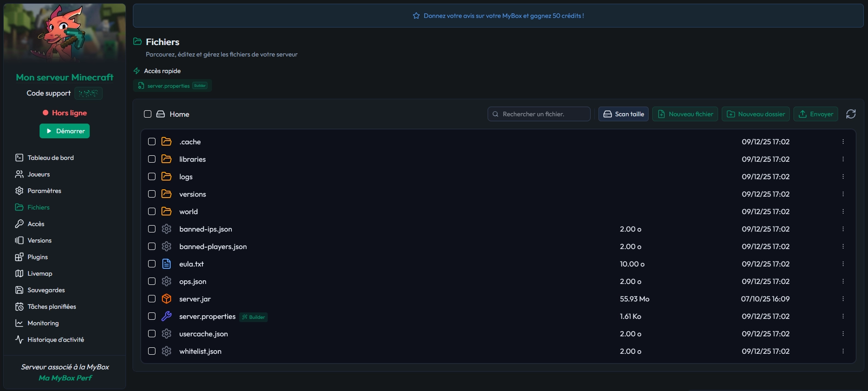Image resolution: width=868 pixels, height=391 pixels.
Task: Expand the actions menu for banned-ips.json
Action: click(x=843, y=229)
